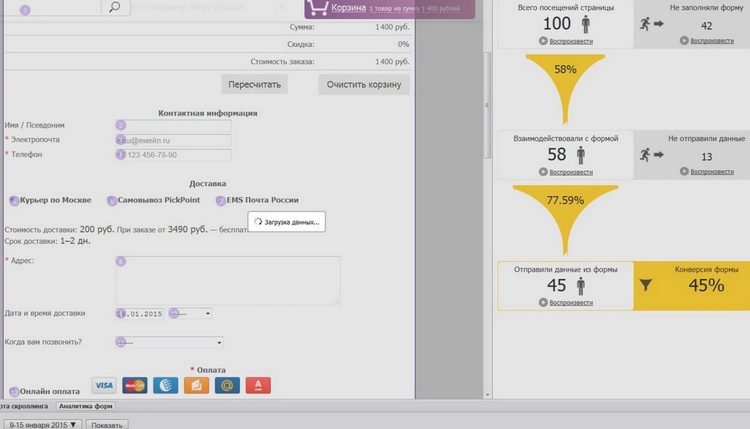750x429 pixels.
Task: Click the 'Оплата' heading
Action: 211,370
